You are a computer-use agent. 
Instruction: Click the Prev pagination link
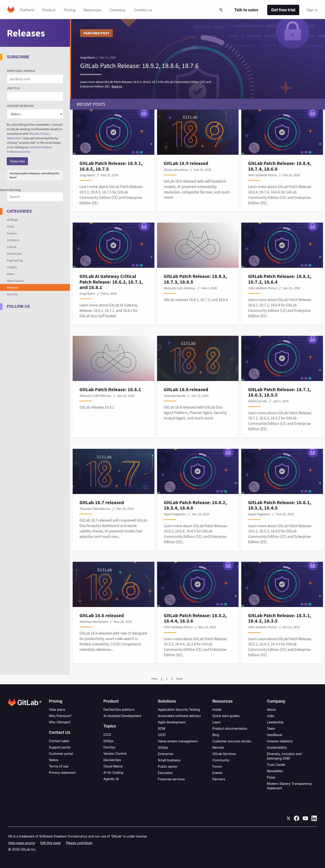pyautogui.click(x=154, y=679)
